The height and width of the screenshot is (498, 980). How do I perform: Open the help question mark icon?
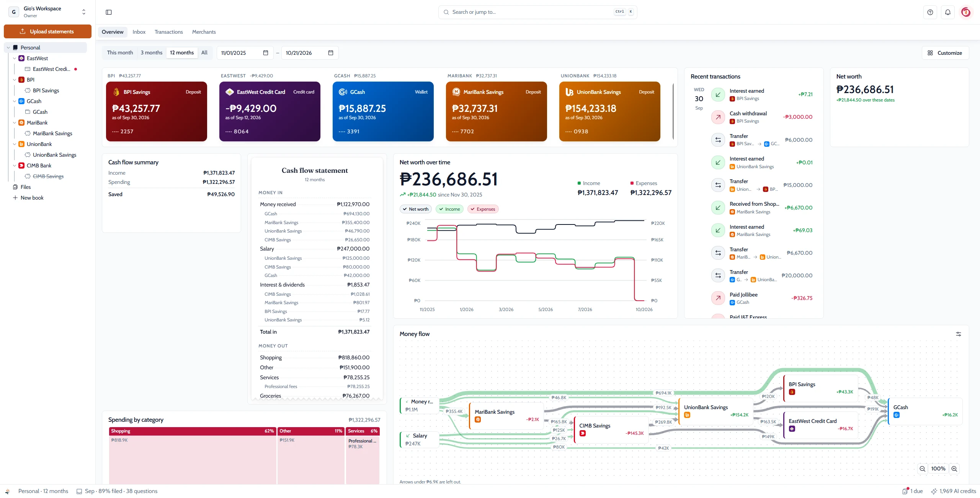click(930, 12)
